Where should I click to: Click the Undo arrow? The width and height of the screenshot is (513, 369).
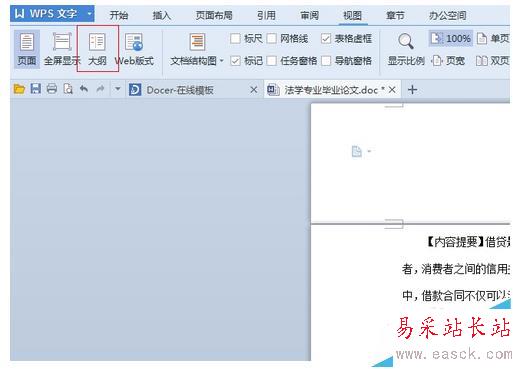pyautogui.click(x=84, y=89)
